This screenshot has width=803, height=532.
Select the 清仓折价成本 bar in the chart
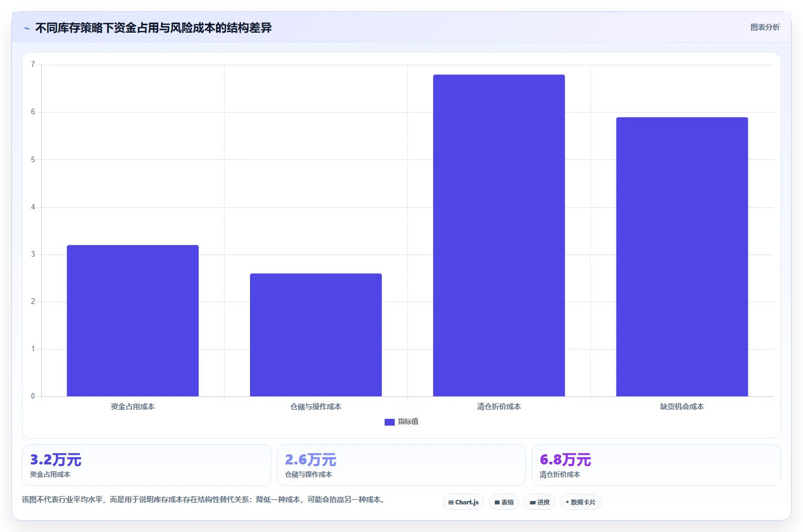click(x=499, y=235)
